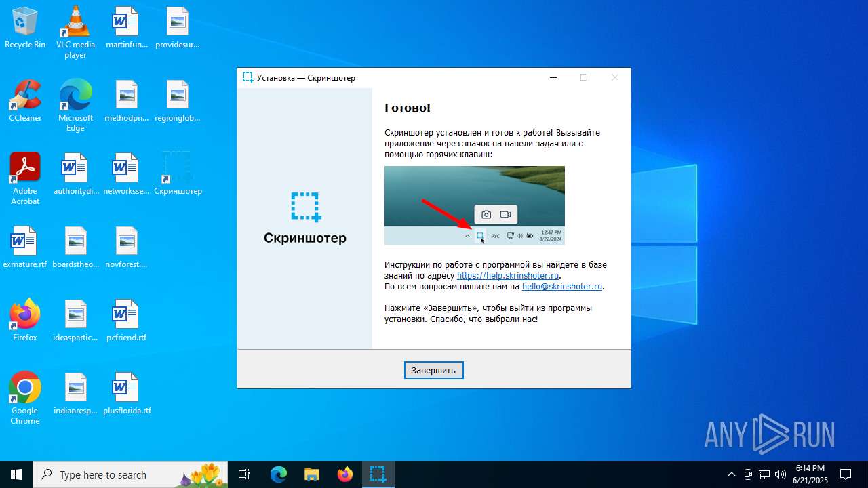Select the exmature.rtf document

click(x=25, y=247)
